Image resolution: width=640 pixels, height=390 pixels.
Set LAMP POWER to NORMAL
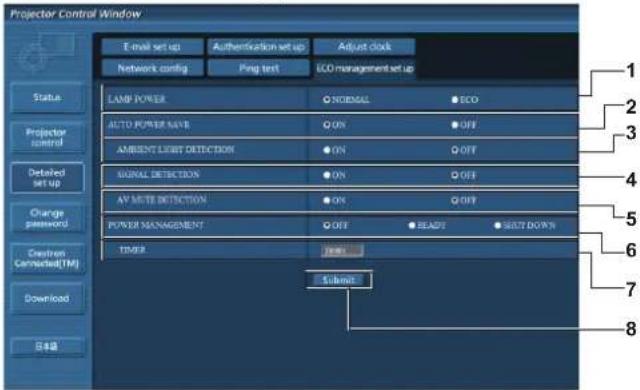pos(327,100)
